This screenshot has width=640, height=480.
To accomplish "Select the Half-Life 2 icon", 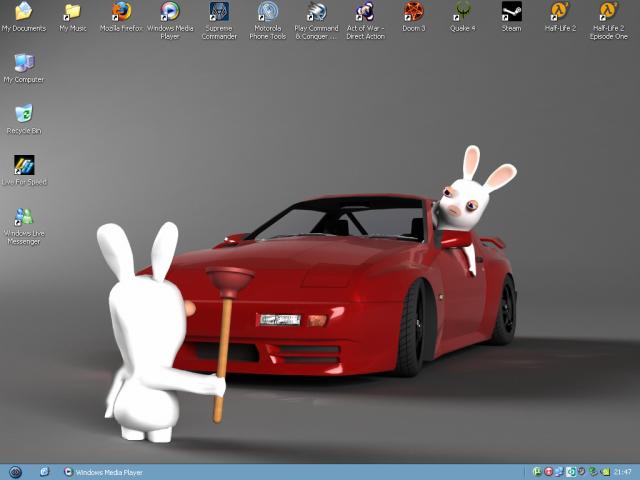I will (x=560, y=17).
